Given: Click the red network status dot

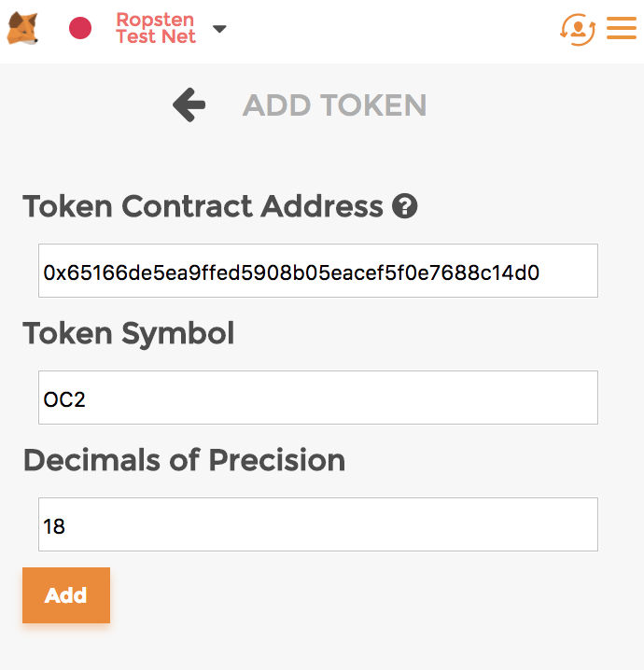Looking at the screenshot, I should click(80, 28).
